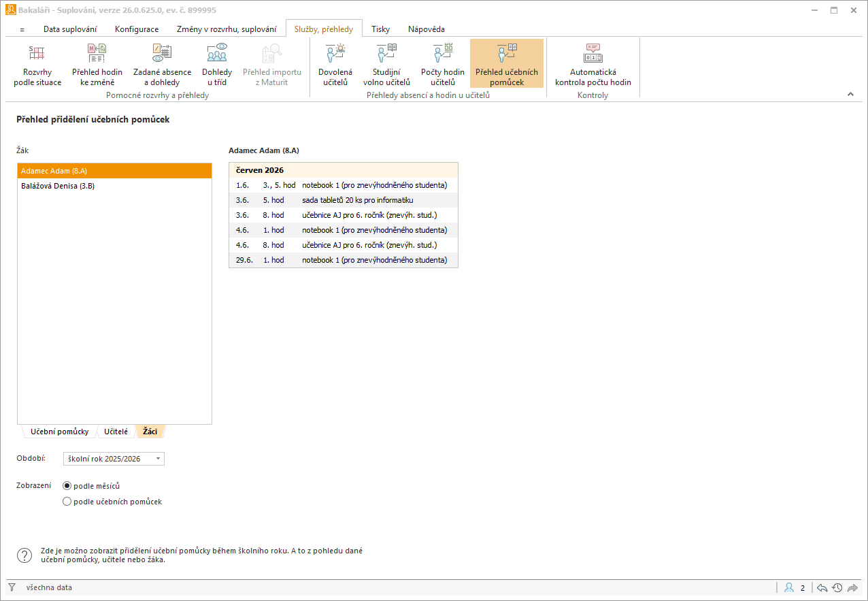Screen dimensions: 868x601
Task: Open Studijní volno učitelů
Action: (x=386, y=64)
